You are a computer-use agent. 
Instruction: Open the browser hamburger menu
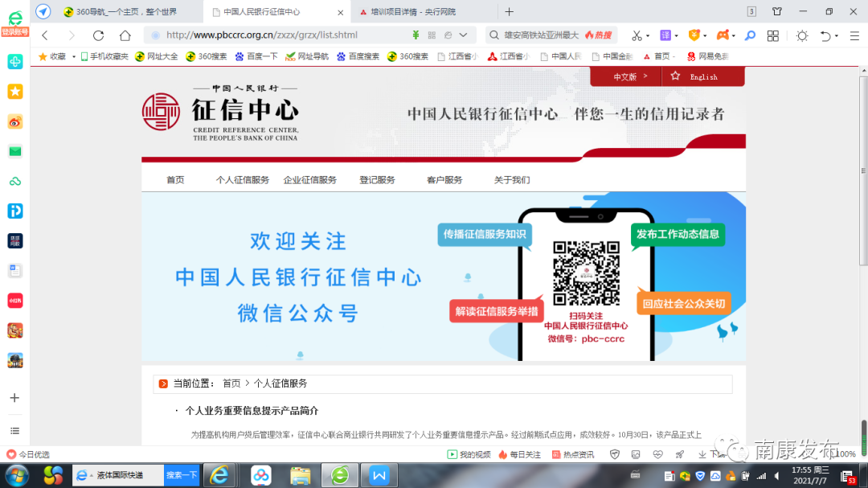854,35
